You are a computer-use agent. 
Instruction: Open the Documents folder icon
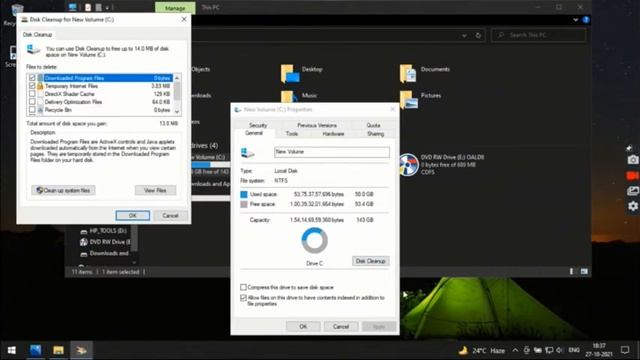[x=408, y=74]
